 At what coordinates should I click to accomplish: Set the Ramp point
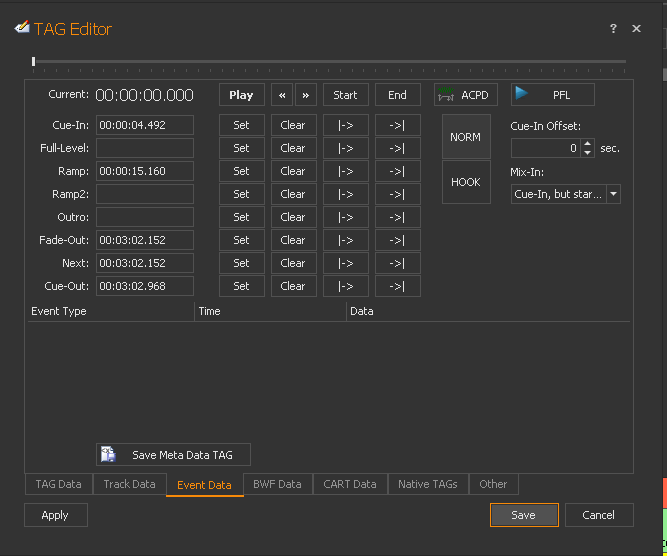(242, 171)
